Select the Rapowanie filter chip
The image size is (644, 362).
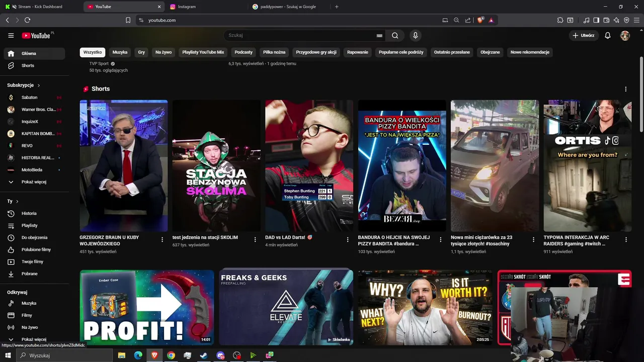pyautogui.click(x=358, y=52)
